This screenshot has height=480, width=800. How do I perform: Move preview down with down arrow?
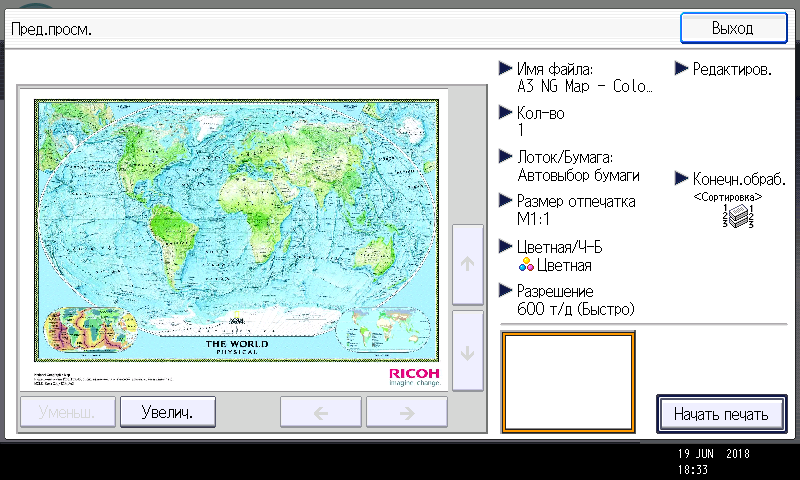point(467,351)
